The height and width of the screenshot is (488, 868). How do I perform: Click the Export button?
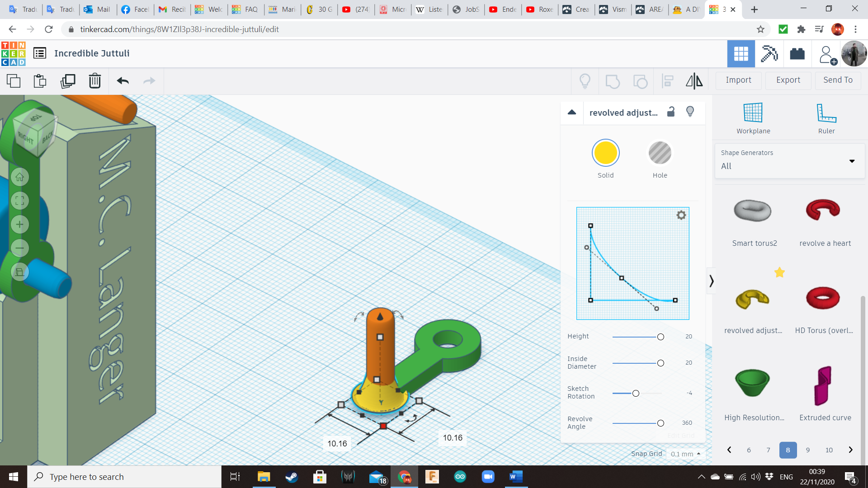coord(788,80)
